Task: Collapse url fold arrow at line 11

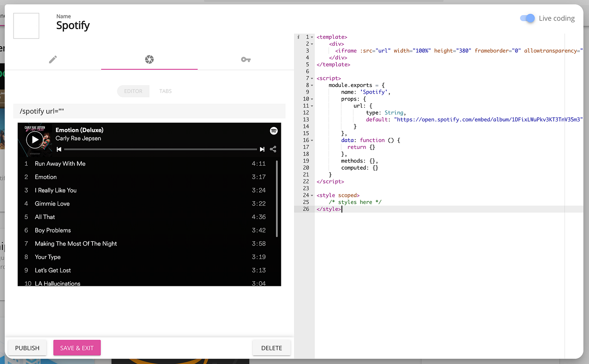Action: click(312, 106)
